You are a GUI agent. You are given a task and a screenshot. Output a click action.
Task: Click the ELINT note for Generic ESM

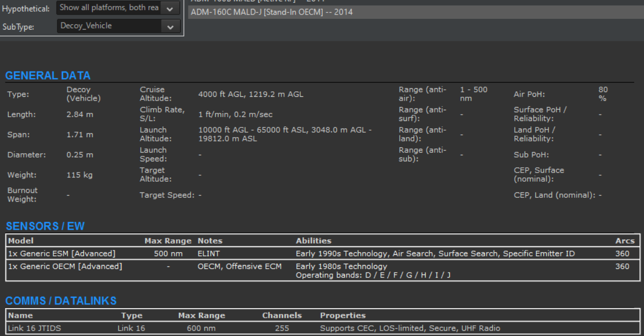coord(209,254)
